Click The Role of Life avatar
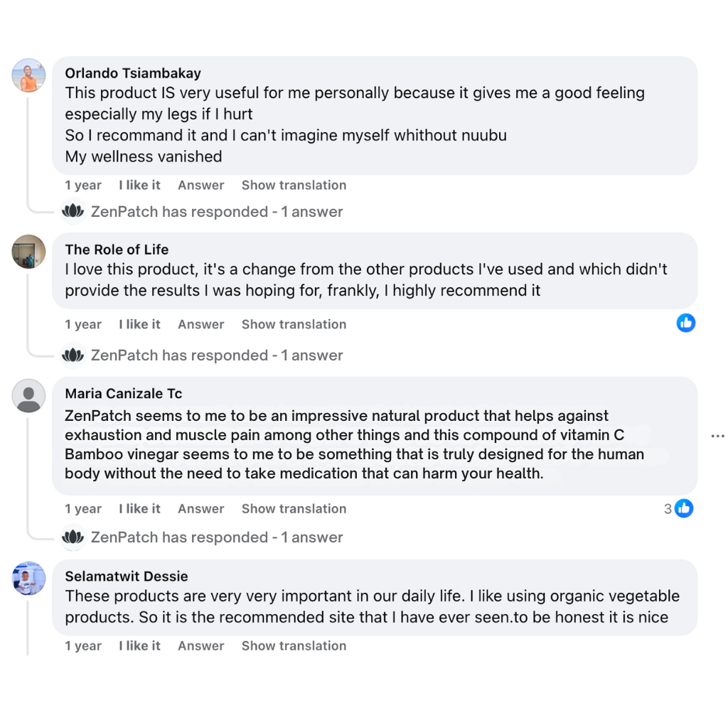 coord(29,251)
